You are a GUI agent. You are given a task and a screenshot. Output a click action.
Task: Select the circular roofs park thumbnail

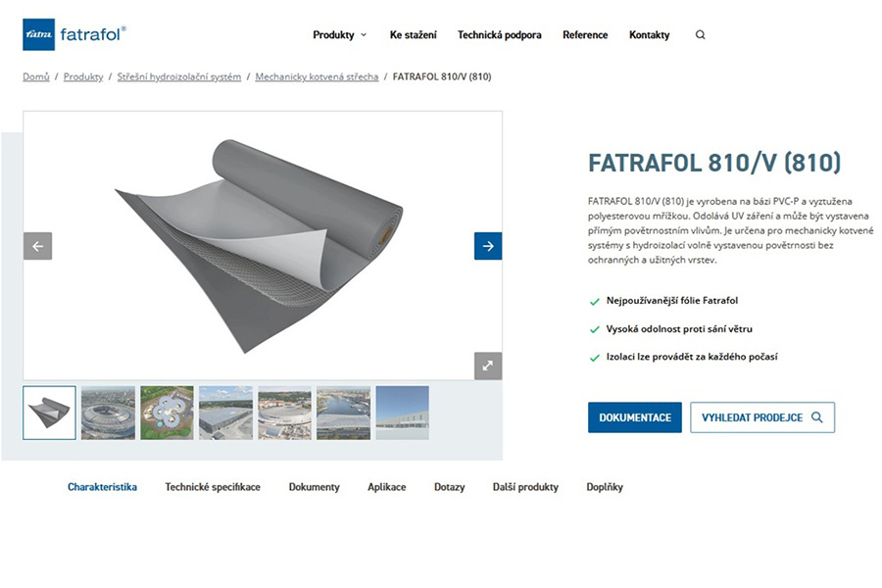coord(167,413)
